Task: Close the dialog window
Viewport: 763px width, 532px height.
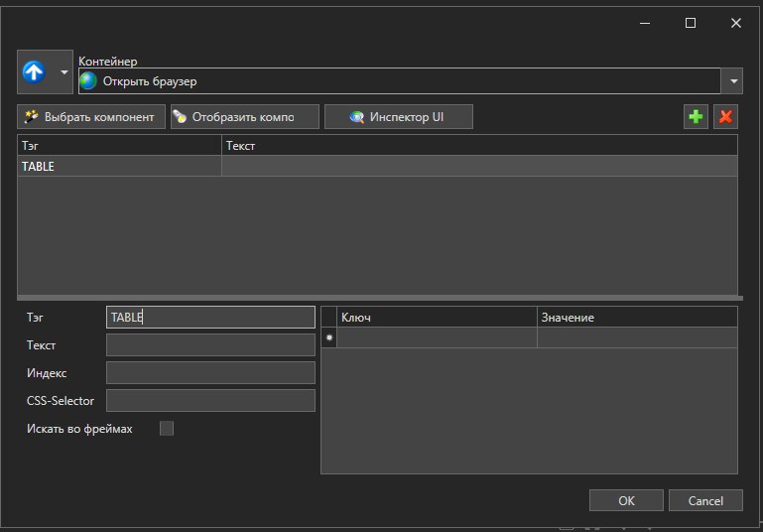Action: click(x=736, y=23)
